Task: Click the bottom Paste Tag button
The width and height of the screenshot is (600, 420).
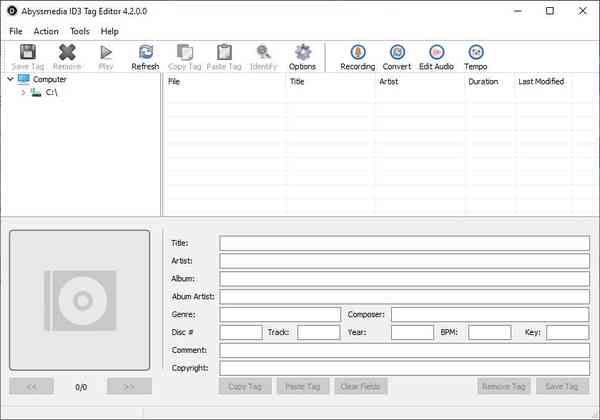Action: click(303, 386)
